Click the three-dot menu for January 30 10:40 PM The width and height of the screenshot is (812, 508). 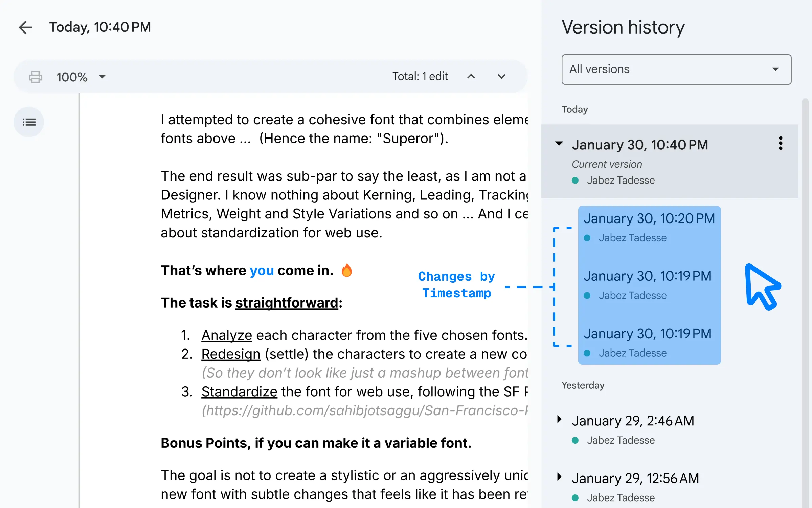781,143
